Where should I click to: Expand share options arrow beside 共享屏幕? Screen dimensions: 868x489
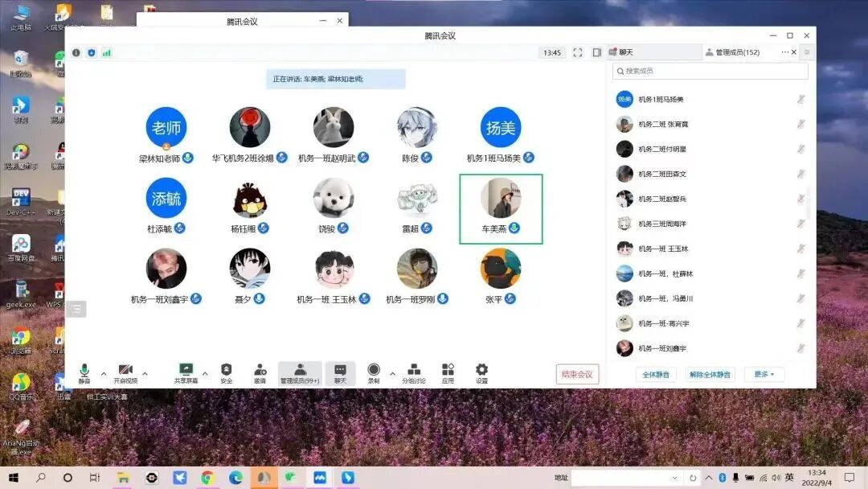pyautogui.click(x=205, y=374)
